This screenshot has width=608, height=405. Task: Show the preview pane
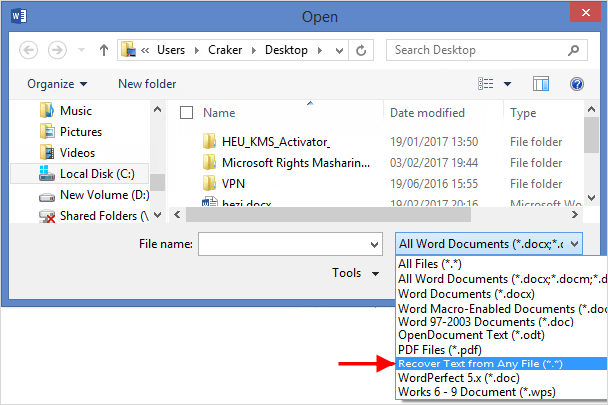(x=541, y=83)
